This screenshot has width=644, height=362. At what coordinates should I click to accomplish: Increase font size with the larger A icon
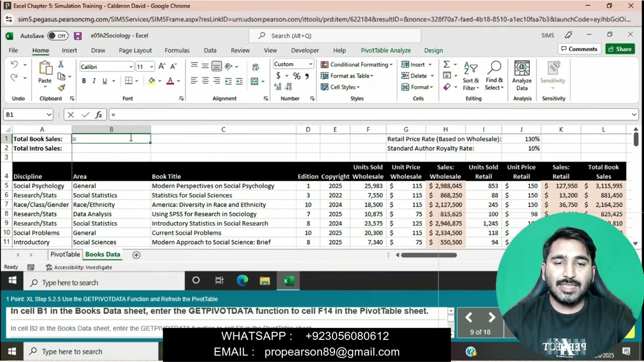162,66
